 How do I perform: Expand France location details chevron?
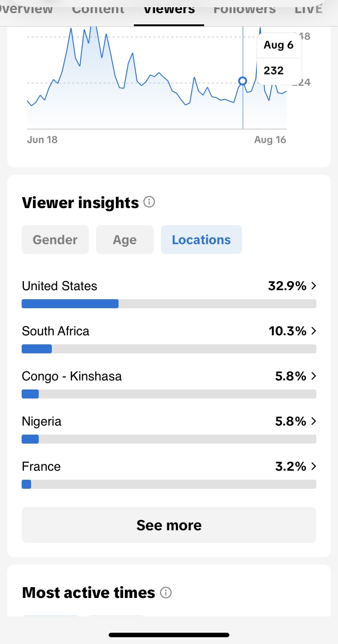314,466
